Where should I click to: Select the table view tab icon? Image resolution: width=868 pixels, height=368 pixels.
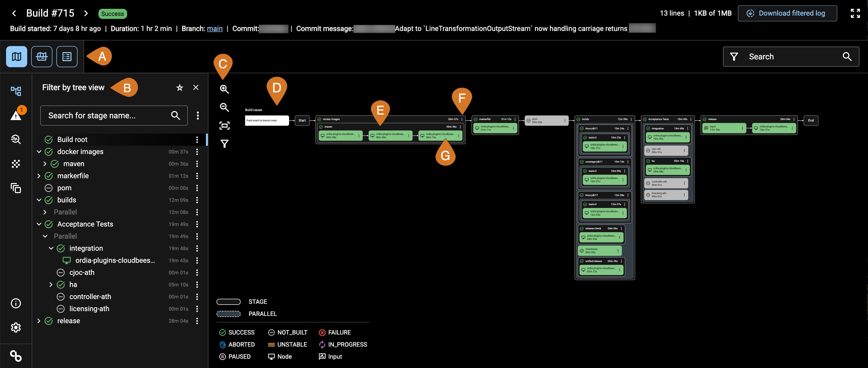click(x=67, y=56)
